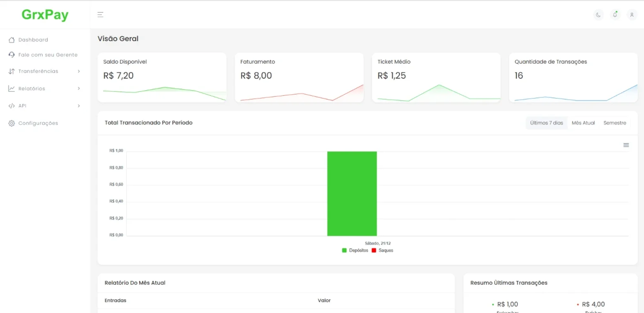
Task: Open Configurações with the gear icon
Action: tap(12, 123)
